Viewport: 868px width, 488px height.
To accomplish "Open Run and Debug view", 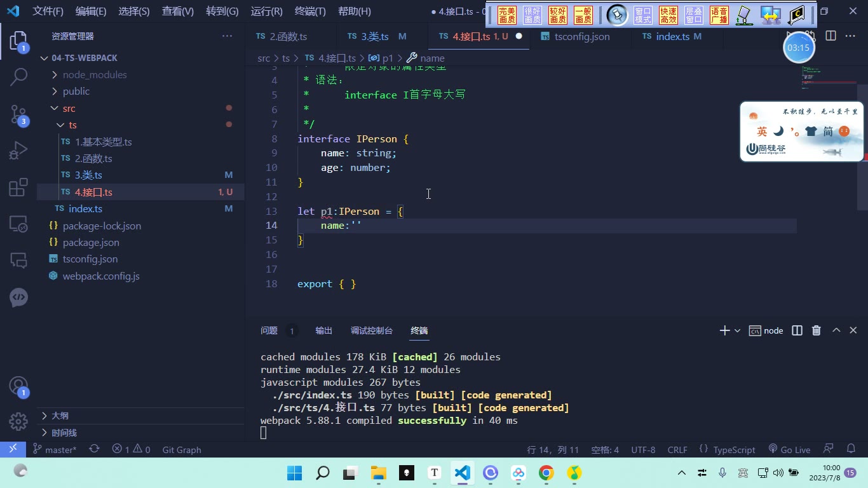I will coord(18,151).
